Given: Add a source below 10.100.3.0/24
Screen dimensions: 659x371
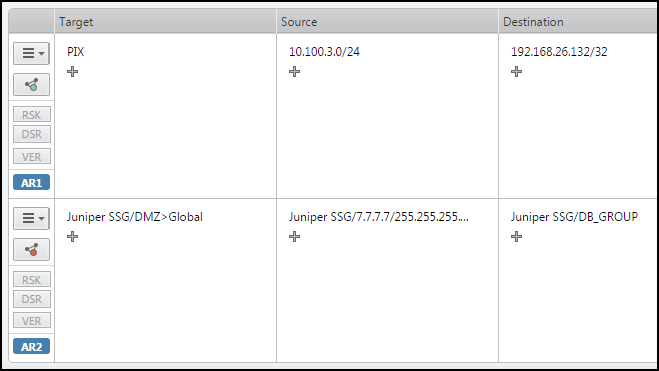Looking at the screenshot, I should tap(294, 71).
